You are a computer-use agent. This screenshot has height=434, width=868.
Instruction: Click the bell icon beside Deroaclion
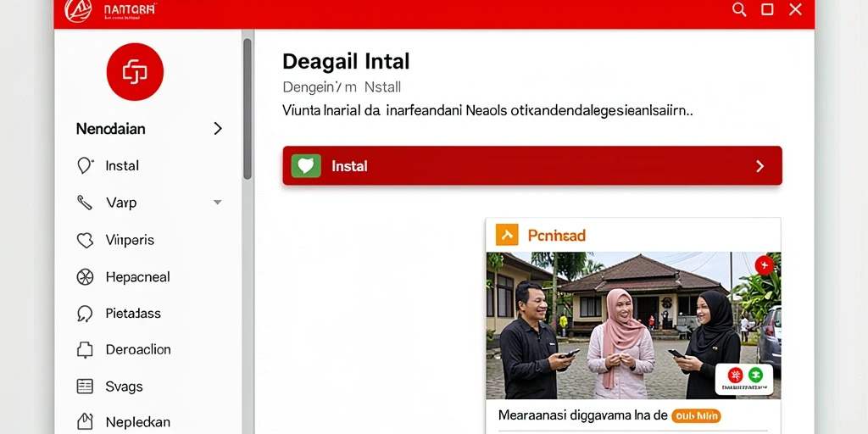(x=85, y=350)
